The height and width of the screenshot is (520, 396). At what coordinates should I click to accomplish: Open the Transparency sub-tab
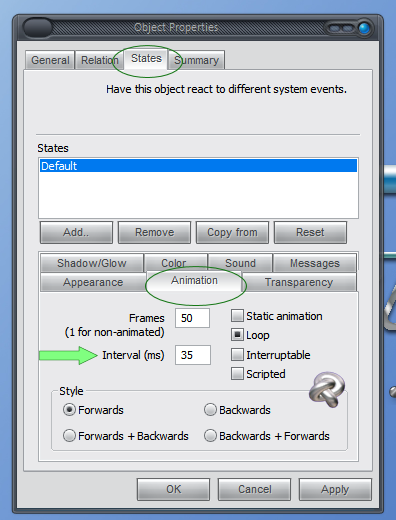click(x=299, y=282)
